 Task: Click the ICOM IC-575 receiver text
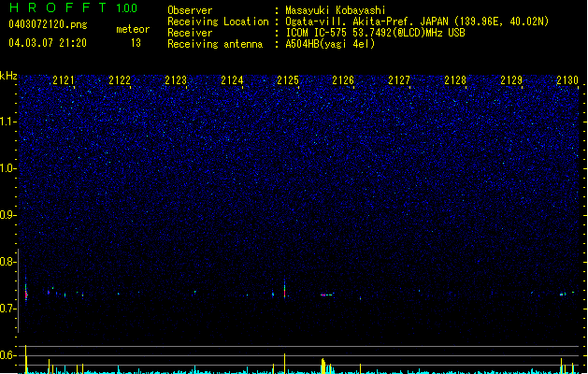pyautogui.click(x=375, y=33)
